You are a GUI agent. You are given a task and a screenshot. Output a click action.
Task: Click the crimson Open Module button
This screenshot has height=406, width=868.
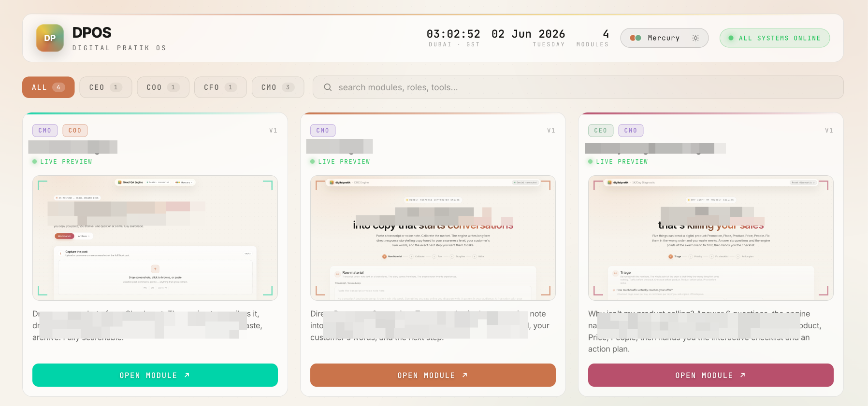click(x=711, y=375)
